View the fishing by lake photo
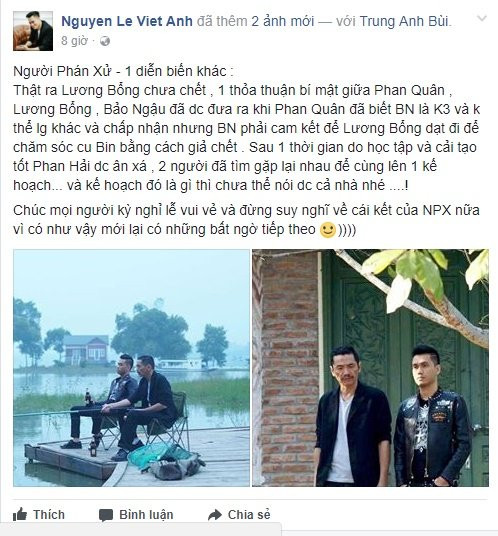 point(132,368)
